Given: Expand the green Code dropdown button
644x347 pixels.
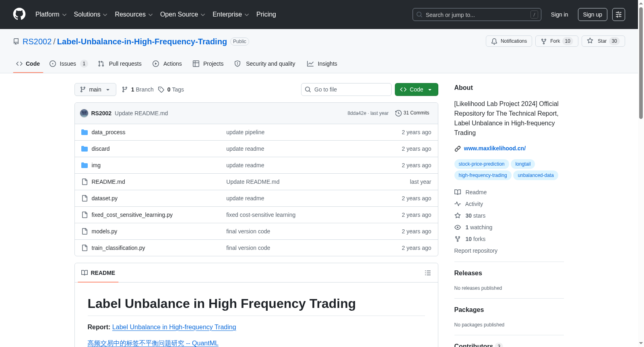Looking at the screenshot, I should (417, 89).
